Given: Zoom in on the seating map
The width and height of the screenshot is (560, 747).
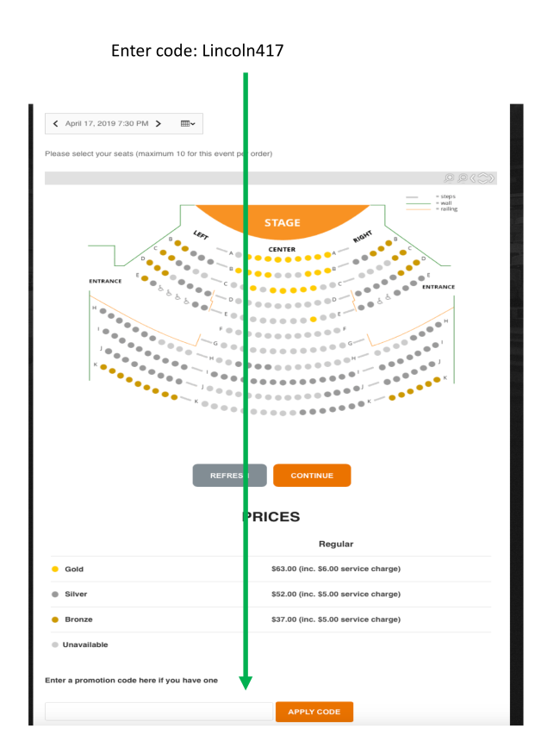Looking at the screenshot, I should tap(449, 178).
